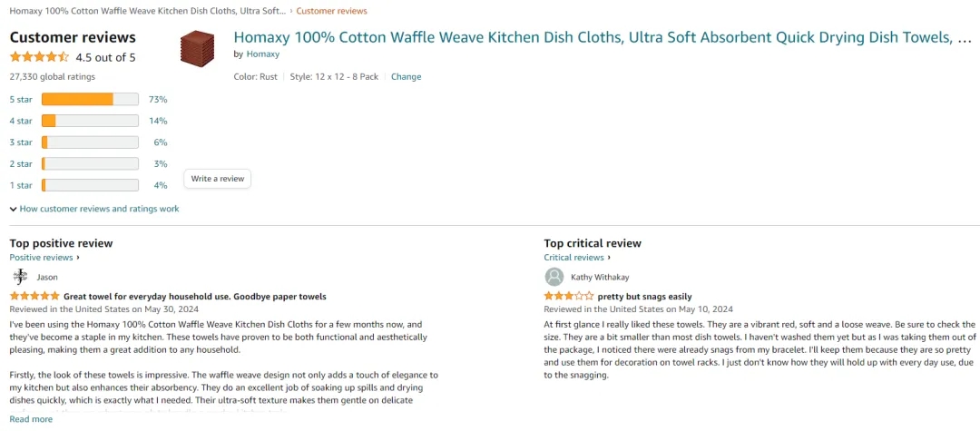Click Jason's reviewer avatar icon

(20, 277)
